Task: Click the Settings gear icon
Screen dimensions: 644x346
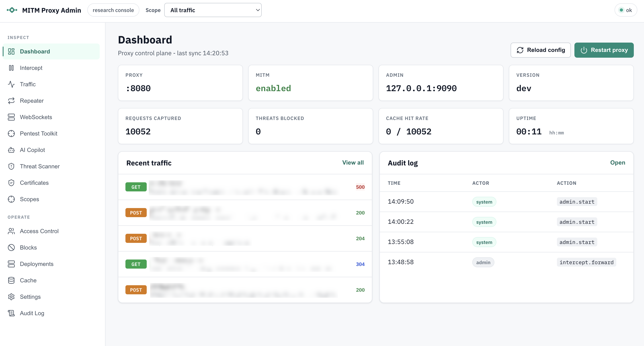Action: (11, 297)
